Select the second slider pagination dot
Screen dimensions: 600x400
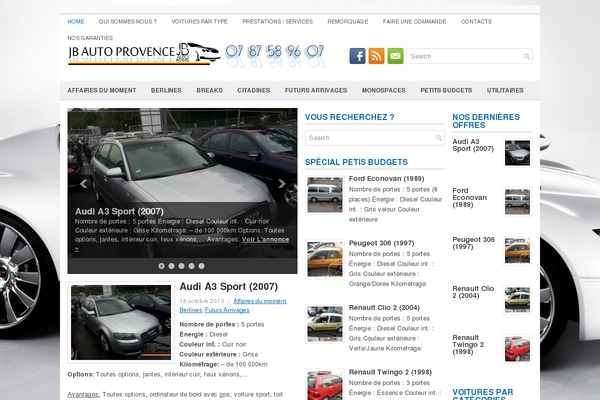coord(171,266)
